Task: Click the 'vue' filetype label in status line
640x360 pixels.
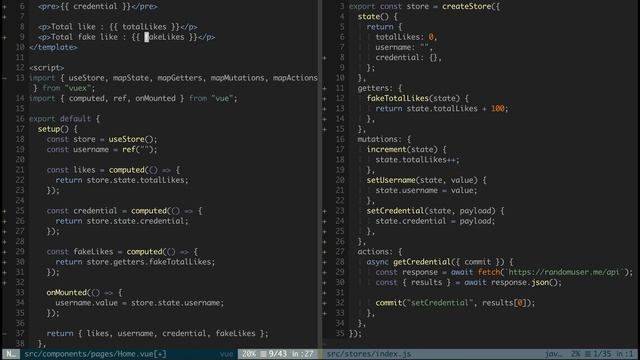Action: click(x=226, y=354)
